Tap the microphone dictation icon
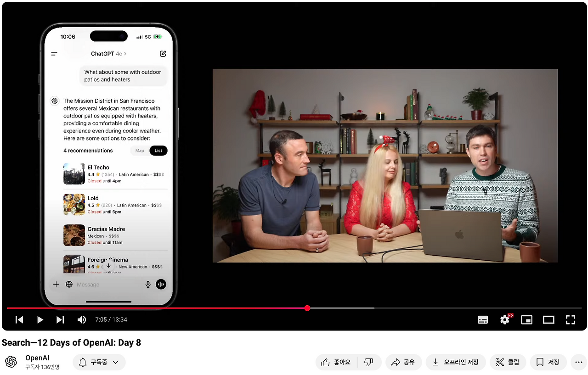Image resolution: width=588 pixels, height=375 pixels. pos(148,285)
